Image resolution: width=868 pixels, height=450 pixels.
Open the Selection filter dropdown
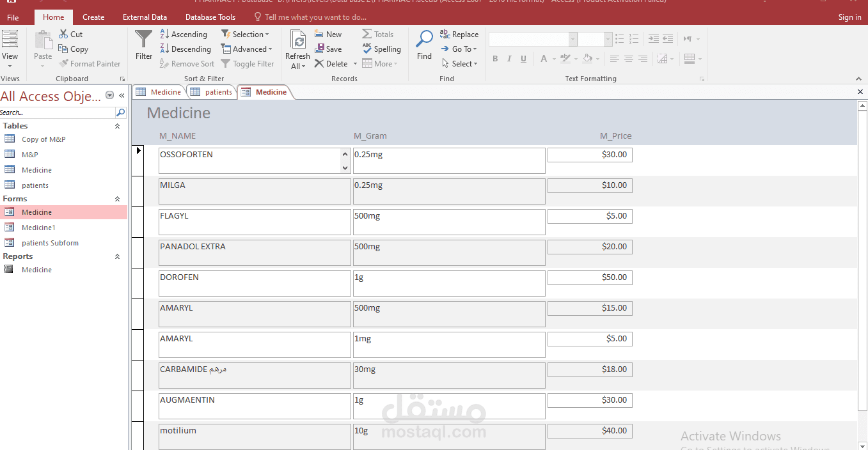point(245,34)
